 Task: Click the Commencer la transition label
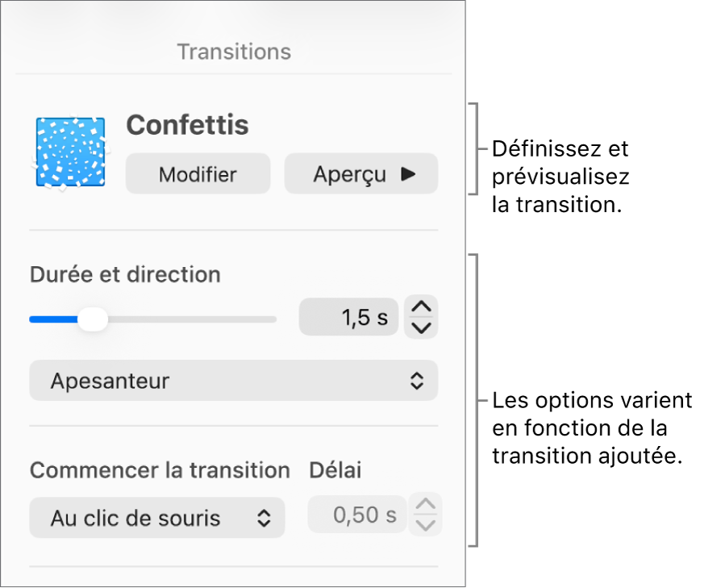160,470
